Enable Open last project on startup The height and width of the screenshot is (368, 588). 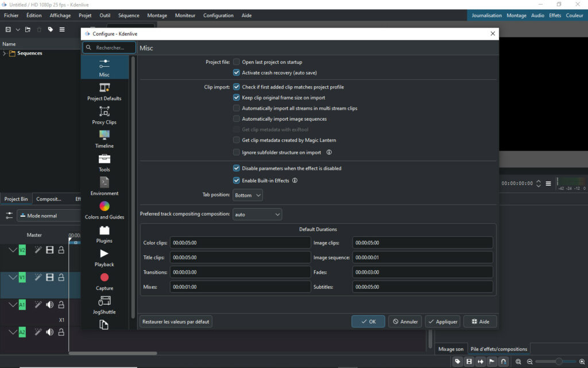(236, 62)
